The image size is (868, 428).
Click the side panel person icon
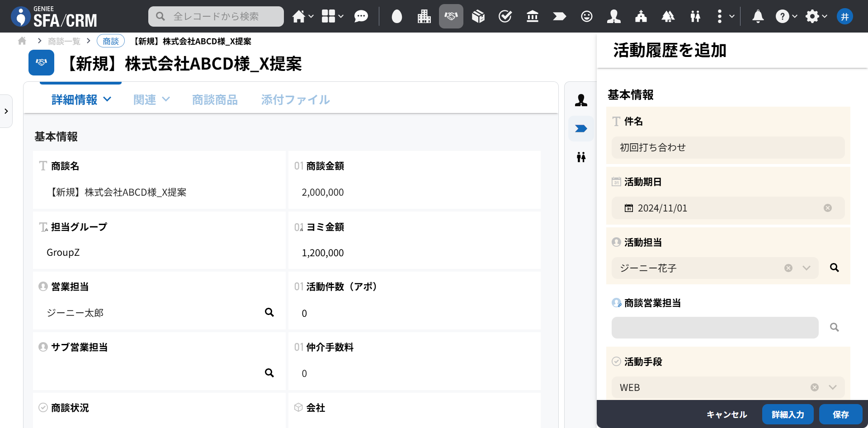pos(581,100)
